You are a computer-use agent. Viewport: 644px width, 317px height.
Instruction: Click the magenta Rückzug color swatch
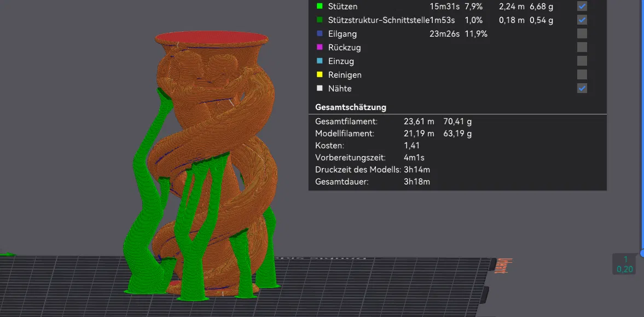coord(320,47)
